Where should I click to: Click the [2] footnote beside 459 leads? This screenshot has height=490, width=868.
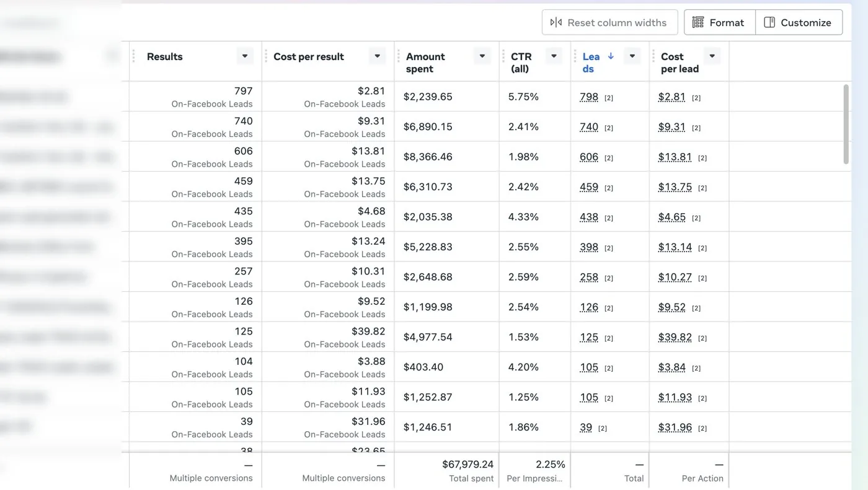pos(609,188)
